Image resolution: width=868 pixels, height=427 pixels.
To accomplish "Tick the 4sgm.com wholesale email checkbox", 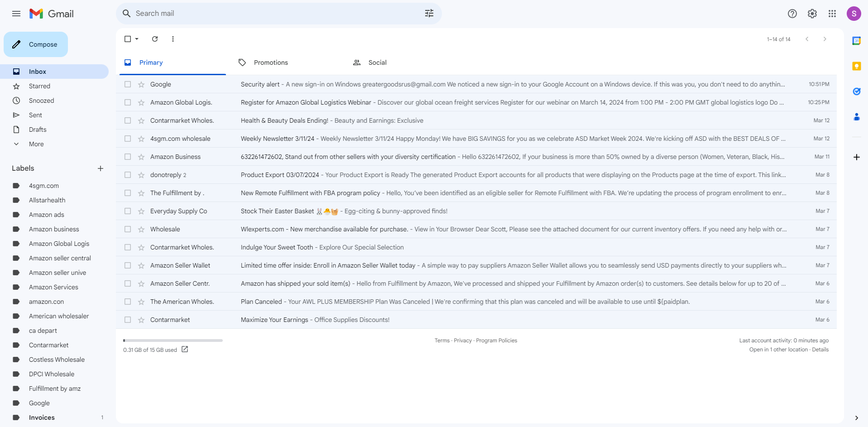I will 128,139.
